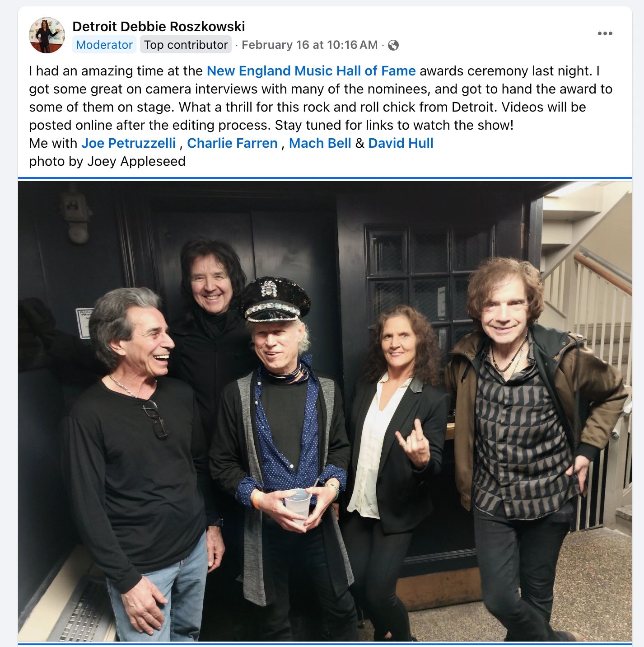This screenshot has width=644, height=647.
Task: Visit David Hull's tagged profile
Action: 401,143
